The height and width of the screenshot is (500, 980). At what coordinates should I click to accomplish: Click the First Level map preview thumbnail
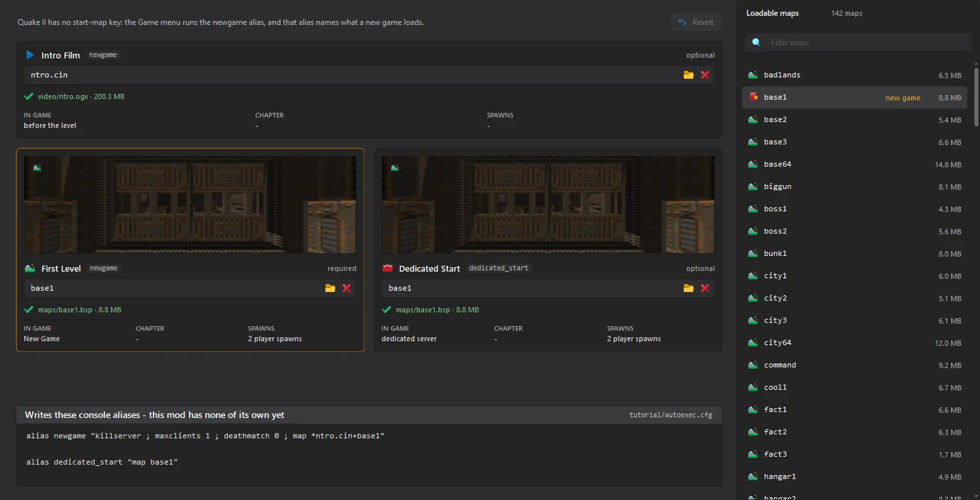coord(190,205)
